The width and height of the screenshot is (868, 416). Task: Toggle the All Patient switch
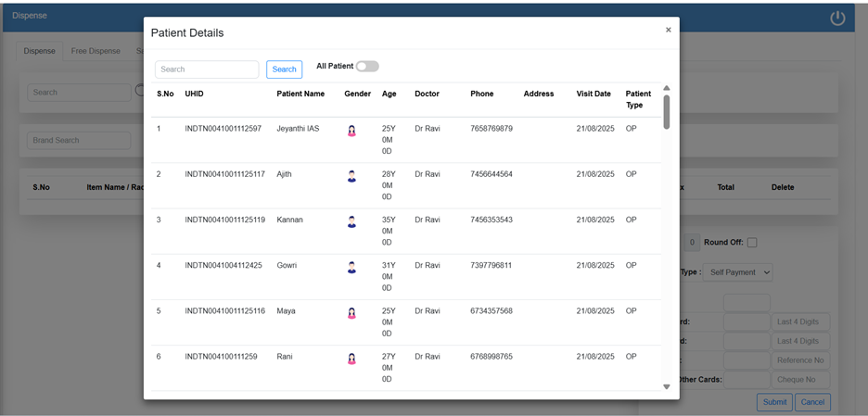367,67
